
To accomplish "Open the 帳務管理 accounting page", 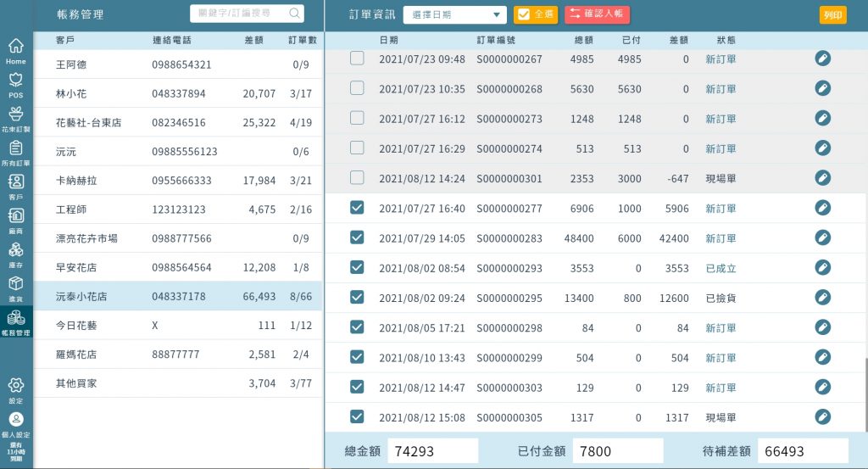I will 16,323.
